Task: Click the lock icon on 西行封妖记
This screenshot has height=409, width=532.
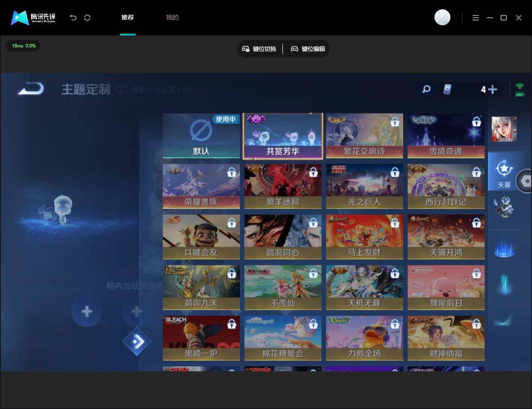Action: point(477,172)
